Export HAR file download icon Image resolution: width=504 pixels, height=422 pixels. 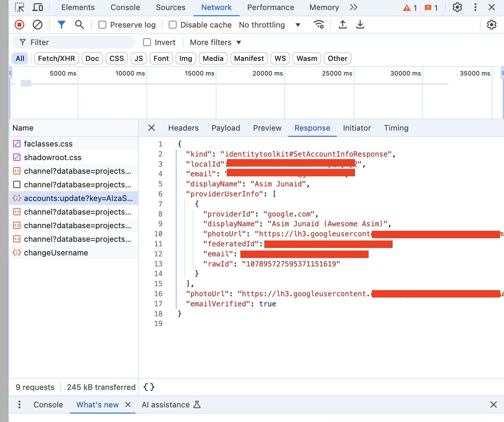click(x=360, y=25)
